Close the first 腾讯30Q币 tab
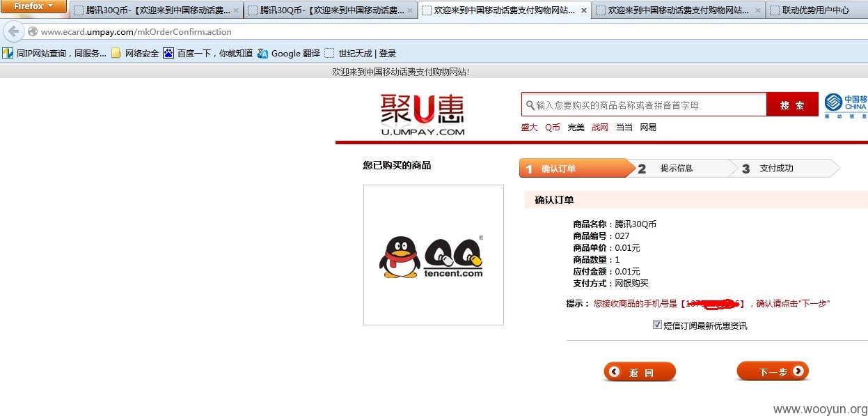 (x=236, y=11)
